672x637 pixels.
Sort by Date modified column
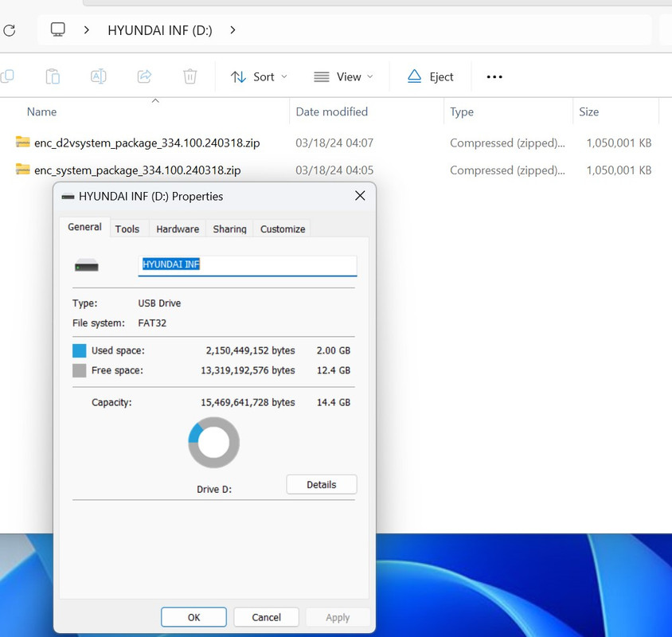click(x=332, y=112)
